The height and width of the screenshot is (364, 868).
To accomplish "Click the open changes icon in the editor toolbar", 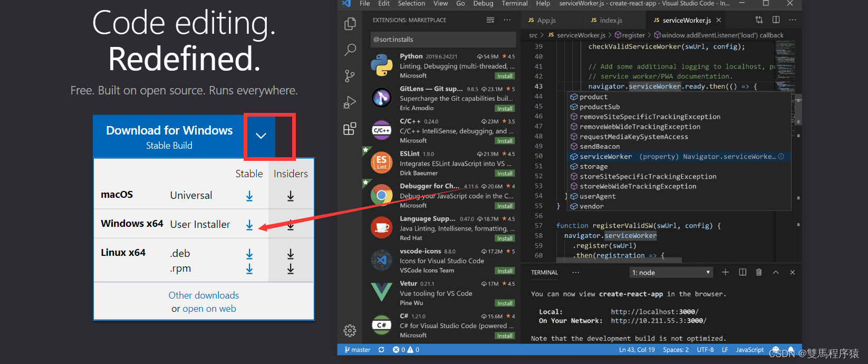I will tap(759, 20).
